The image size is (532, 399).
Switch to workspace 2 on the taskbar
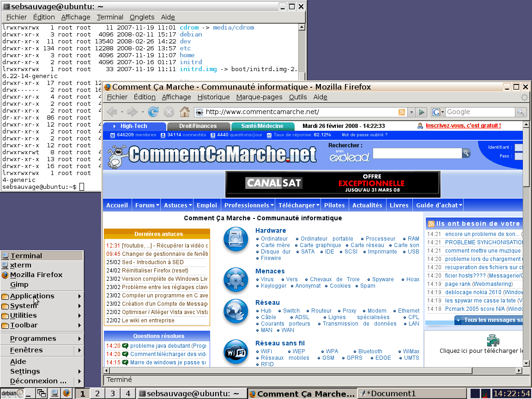tap(97, 393)
